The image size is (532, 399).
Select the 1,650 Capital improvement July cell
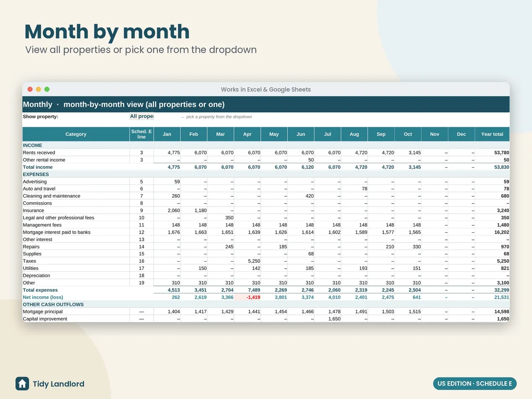[x=328, y=319]
